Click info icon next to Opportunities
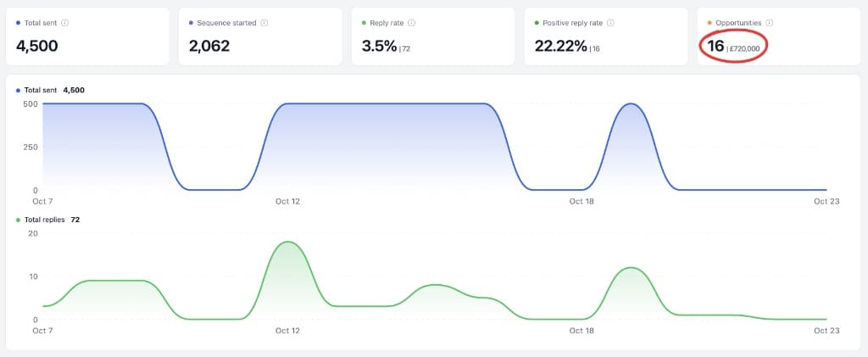The image size is (868, 357). coord(770,23)
